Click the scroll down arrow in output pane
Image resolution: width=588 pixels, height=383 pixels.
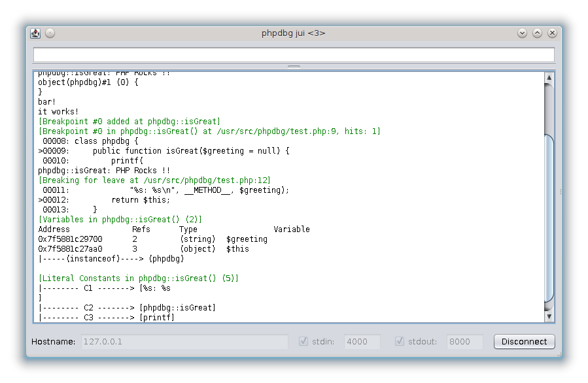click(549, 316)
